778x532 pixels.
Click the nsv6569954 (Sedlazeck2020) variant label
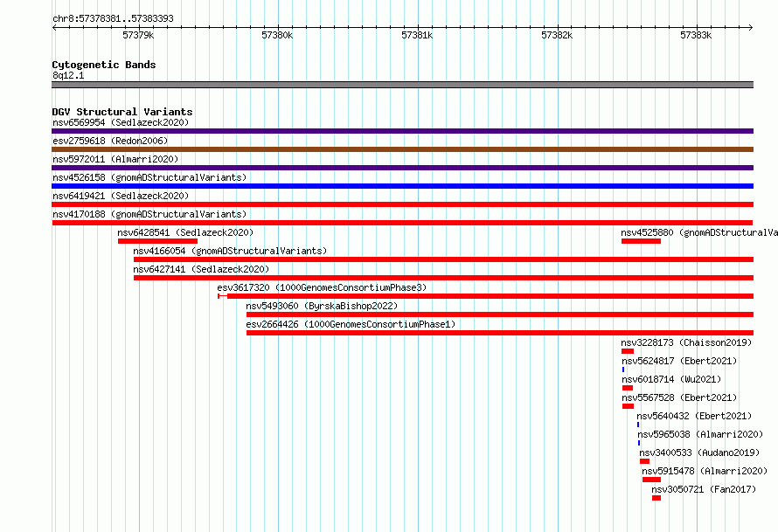point(121,122)
